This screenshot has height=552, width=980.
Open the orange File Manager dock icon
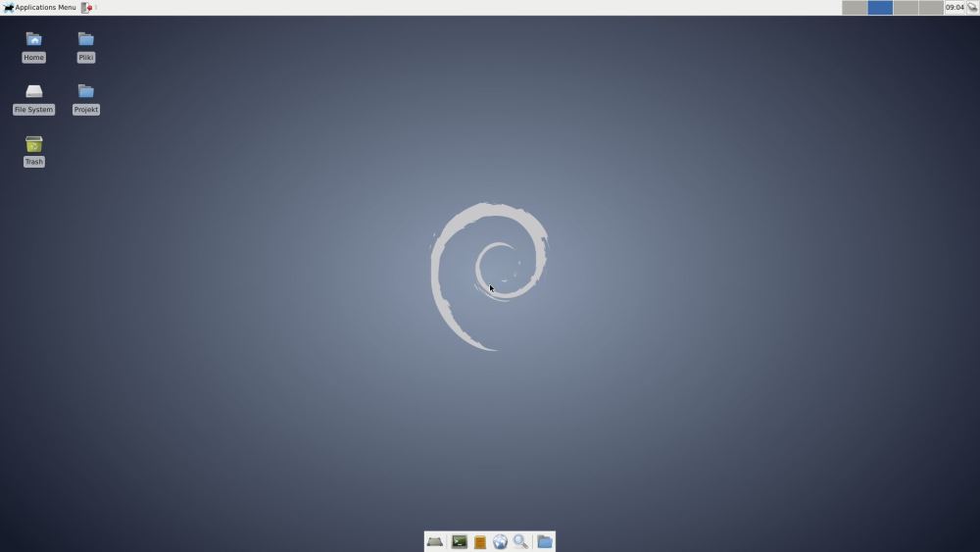coord(480,541)
